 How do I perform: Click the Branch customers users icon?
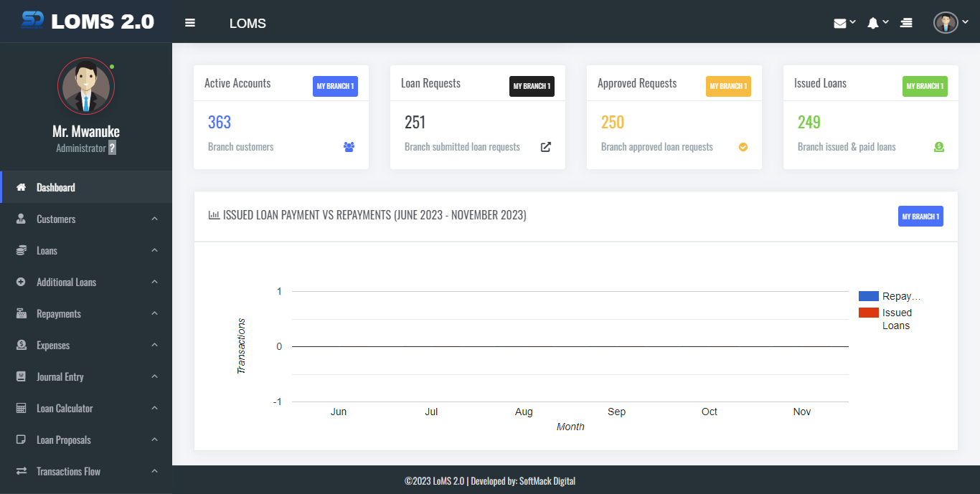[x=349, y=147]
